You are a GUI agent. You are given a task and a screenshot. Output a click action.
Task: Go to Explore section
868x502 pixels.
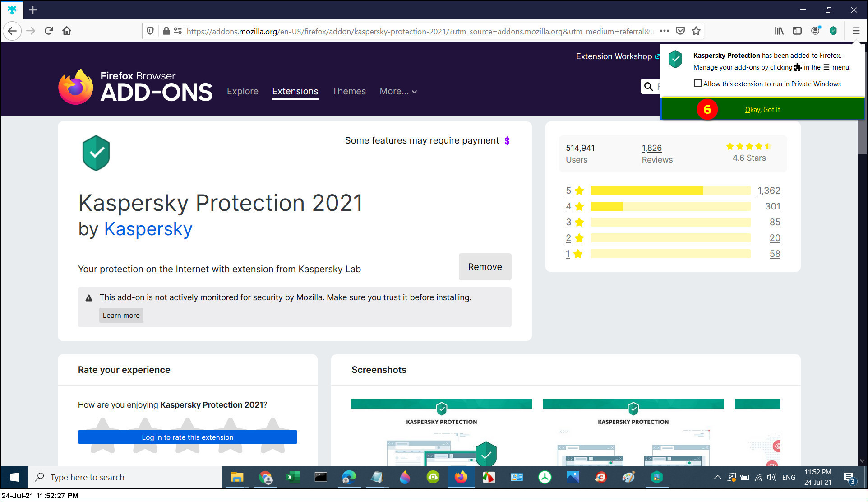click(243, 92)
